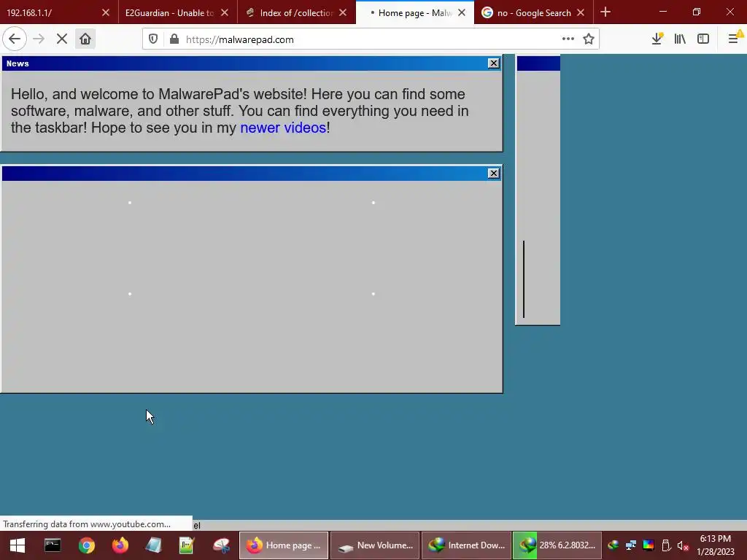The width and height of the screenshot is (747, 560).
Task: Close the Index of /collection tab
Action: click(x=343, y=13)
